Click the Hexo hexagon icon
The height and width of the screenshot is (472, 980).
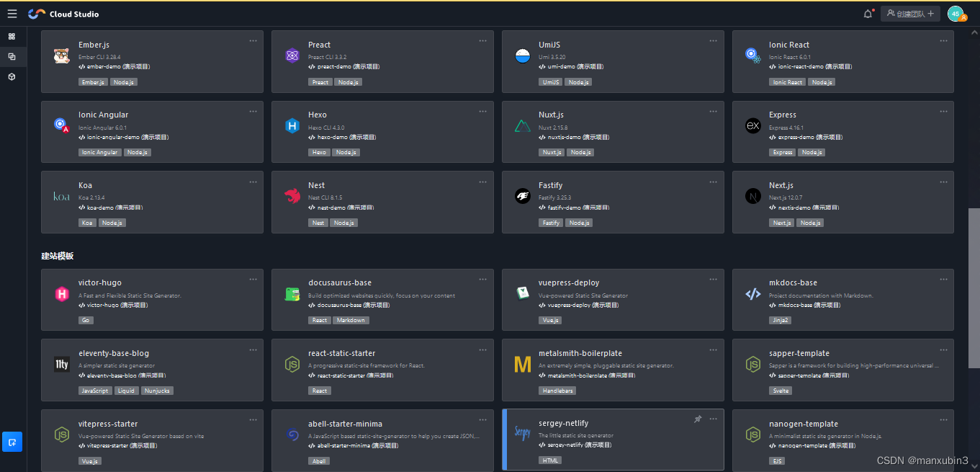click(292, 126)
